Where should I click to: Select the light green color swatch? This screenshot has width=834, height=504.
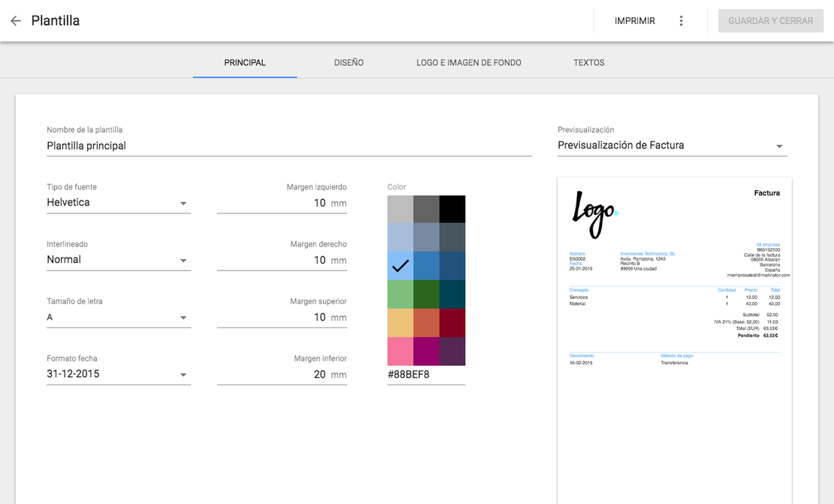(x=400, y=294)
